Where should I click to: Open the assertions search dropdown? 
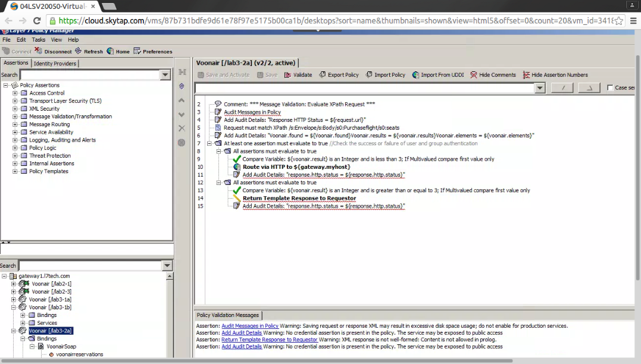(165, 75)
